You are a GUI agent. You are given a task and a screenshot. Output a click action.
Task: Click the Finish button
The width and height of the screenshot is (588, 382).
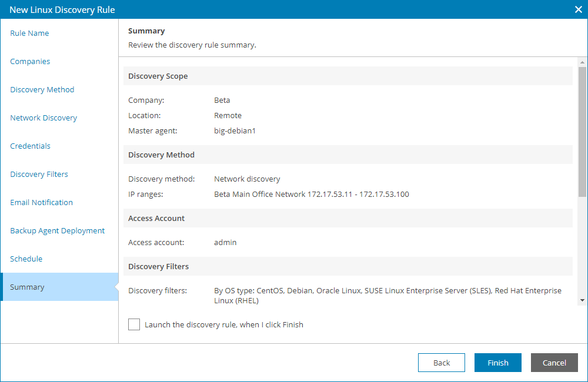[497, 363]
